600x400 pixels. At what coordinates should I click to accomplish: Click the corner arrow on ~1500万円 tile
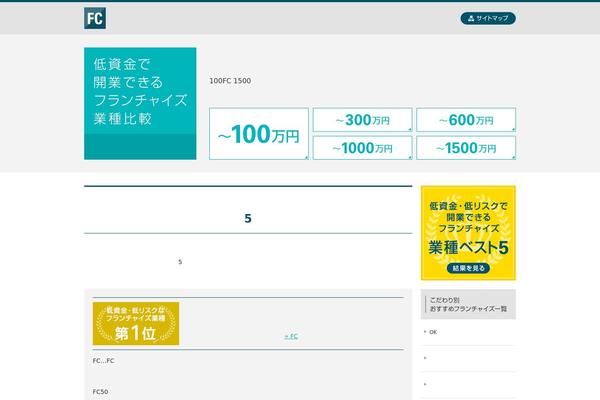pos(513,157)
